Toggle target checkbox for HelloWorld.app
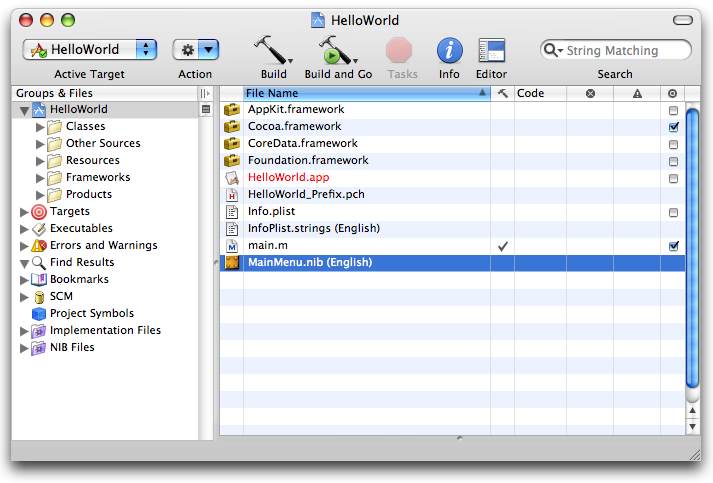This screenshot has width=713, height=483. pyautogui.click(x=673, y=179)
